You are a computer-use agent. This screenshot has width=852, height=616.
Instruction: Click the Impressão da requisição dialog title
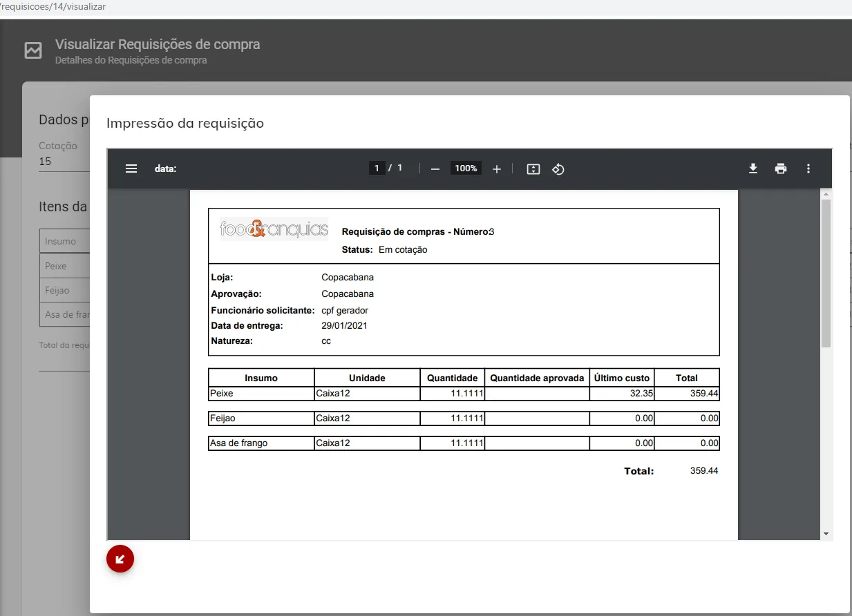[x=185, y=124]
